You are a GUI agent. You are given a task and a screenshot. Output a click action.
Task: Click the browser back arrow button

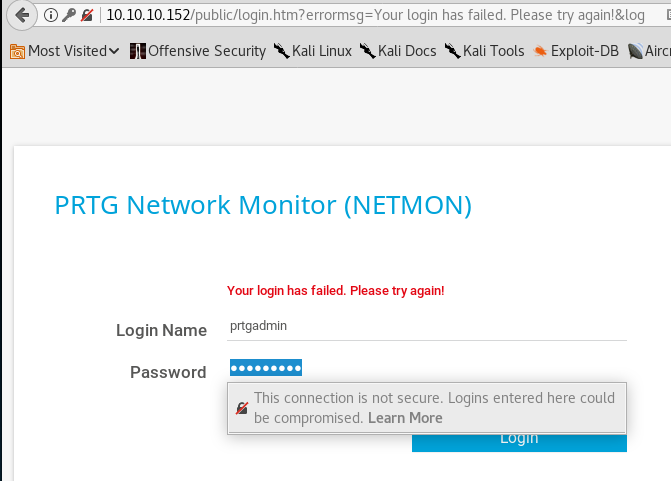pyautogui.click(x=21, y=15)
